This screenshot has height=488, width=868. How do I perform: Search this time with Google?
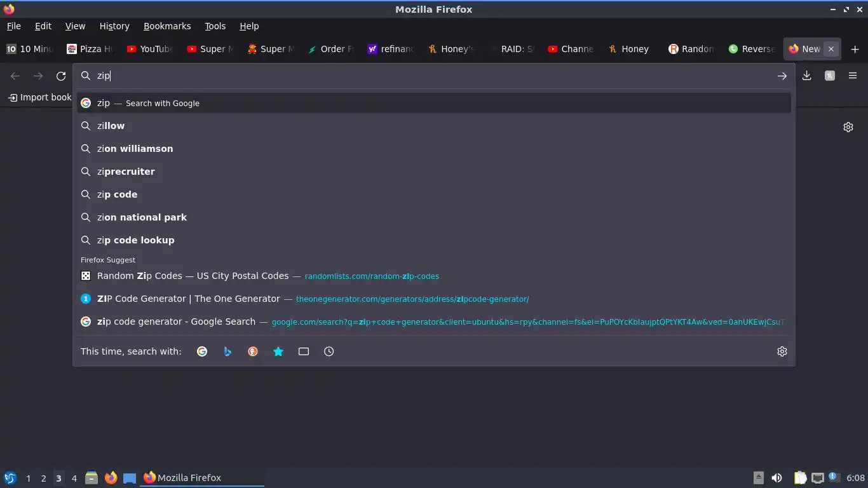(202, 351)
